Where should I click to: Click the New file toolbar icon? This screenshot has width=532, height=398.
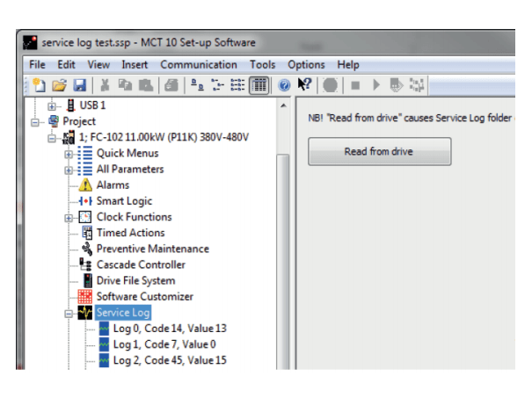(40, 85)
